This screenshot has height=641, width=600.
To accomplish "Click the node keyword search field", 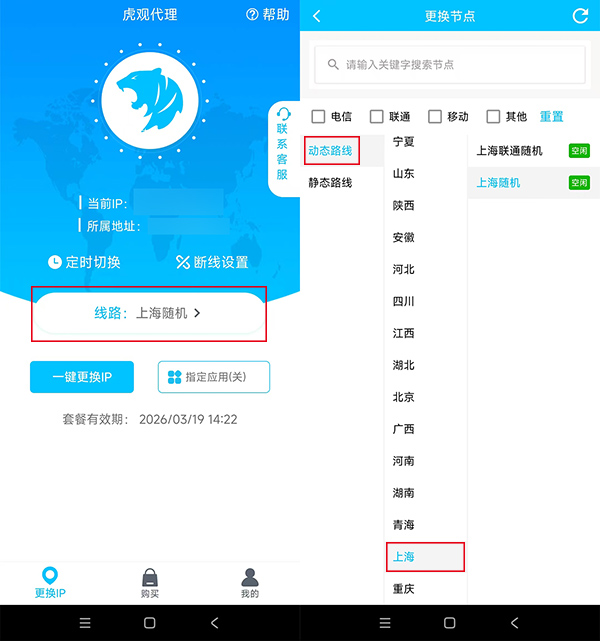I will [450, 64].
